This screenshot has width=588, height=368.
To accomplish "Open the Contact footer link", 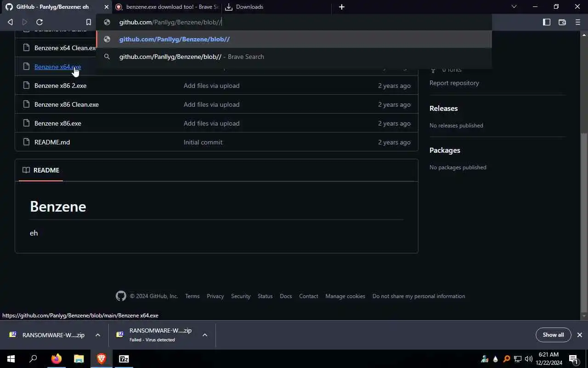I will [309, 296].
